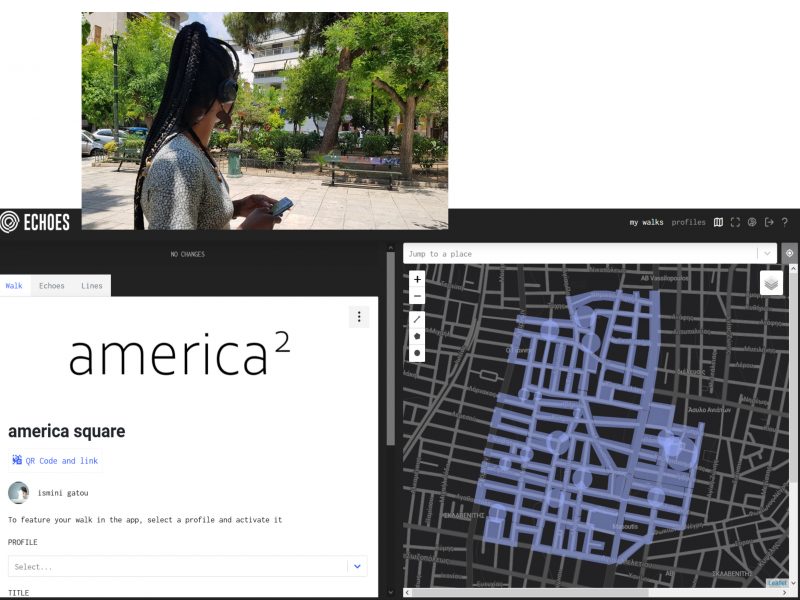Screen dimensions: 800x600
Task: Switch to the Lines tab
Action: click(92, 286)
